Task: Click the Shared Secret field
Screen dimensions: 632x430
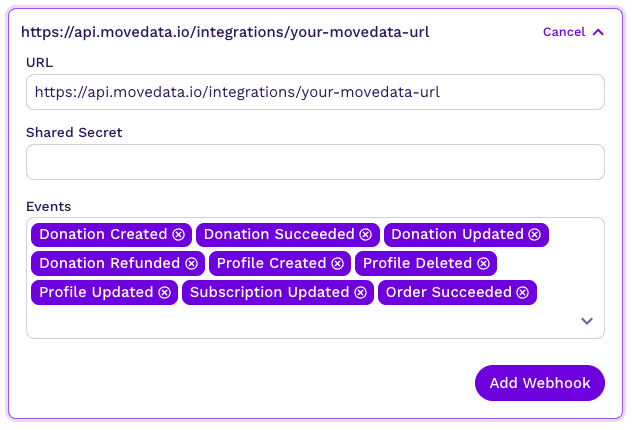Action: pyautogui.click(x=315, y=162)
